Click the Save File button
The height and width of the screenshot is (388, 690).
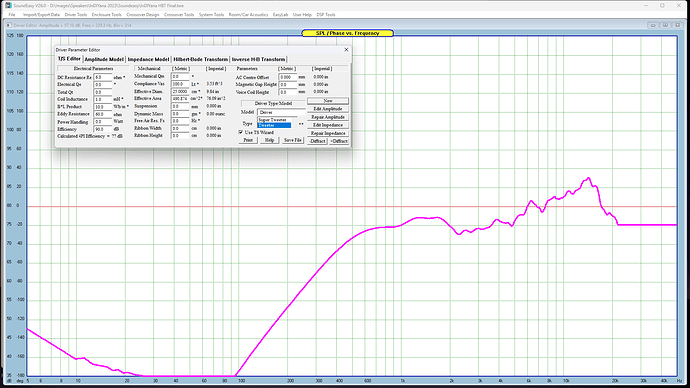click(293, 140)
